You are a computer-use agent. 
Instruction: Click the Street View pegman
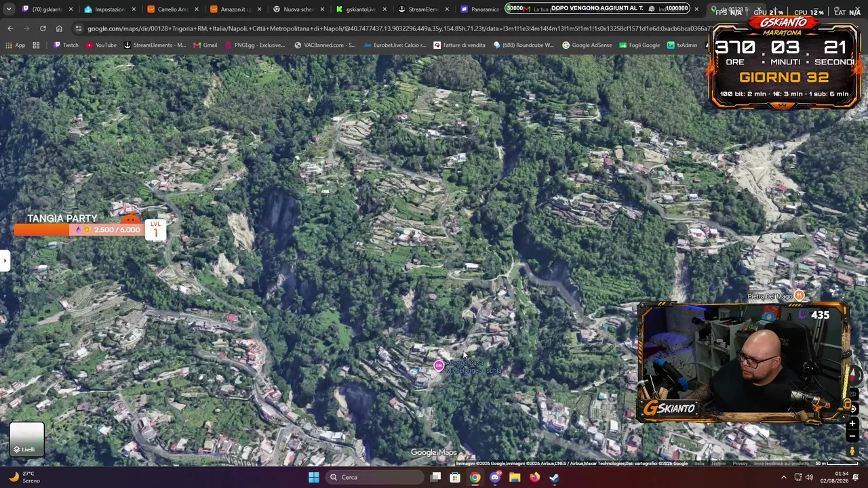click(852, 451)
